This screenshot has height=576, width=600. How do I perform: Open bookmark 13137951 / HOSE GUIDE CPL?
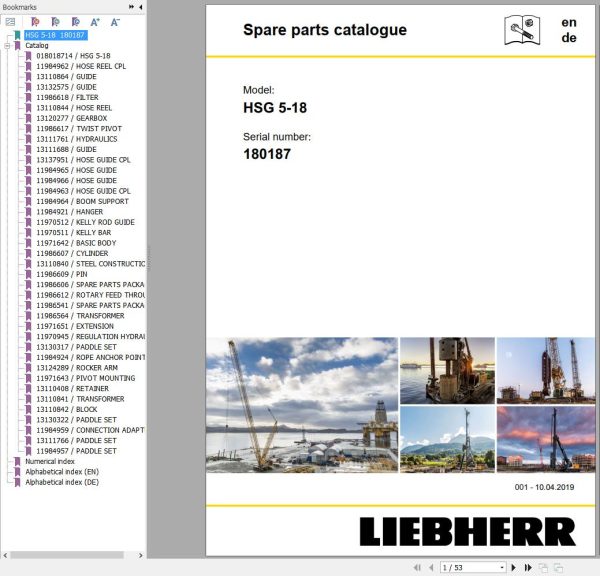tap(83, 160)
